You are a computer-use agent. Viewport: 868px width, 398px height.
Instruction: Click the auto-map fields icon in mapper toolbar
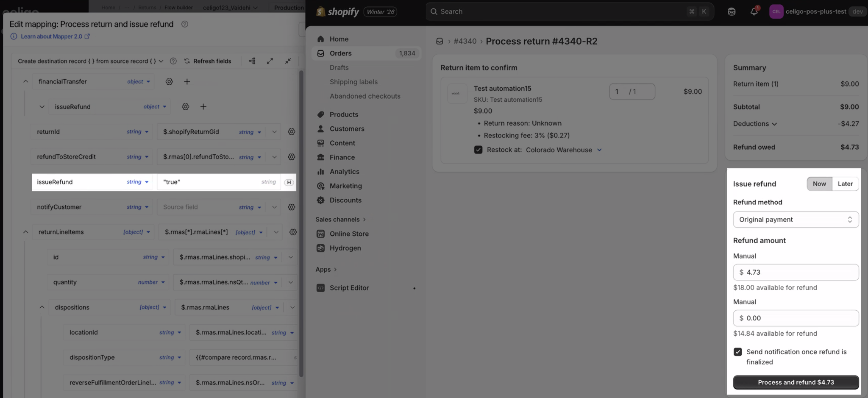coord(252,61)
